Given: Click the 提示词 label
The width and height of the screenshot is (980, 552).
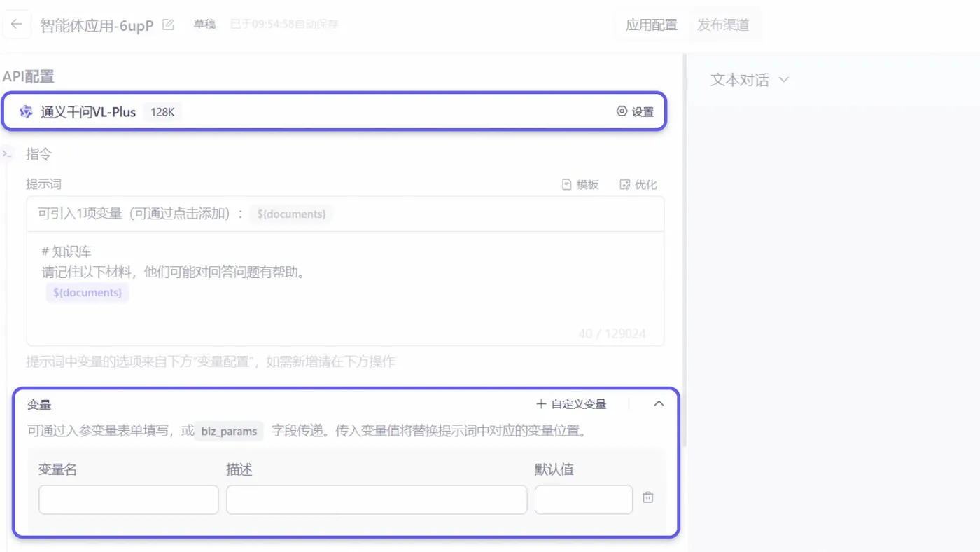Looking at the screenshot, I should 43,184.
